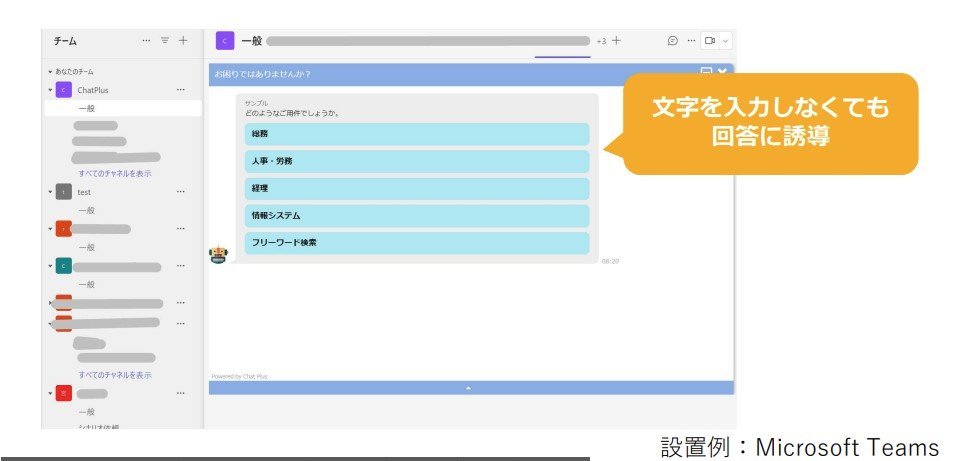
Task: Click the gray test team avatar
Action: click(63, 192)
